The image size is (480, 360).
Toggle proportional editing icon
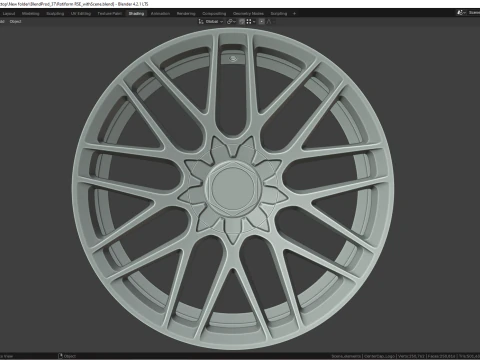coord(262,22)
